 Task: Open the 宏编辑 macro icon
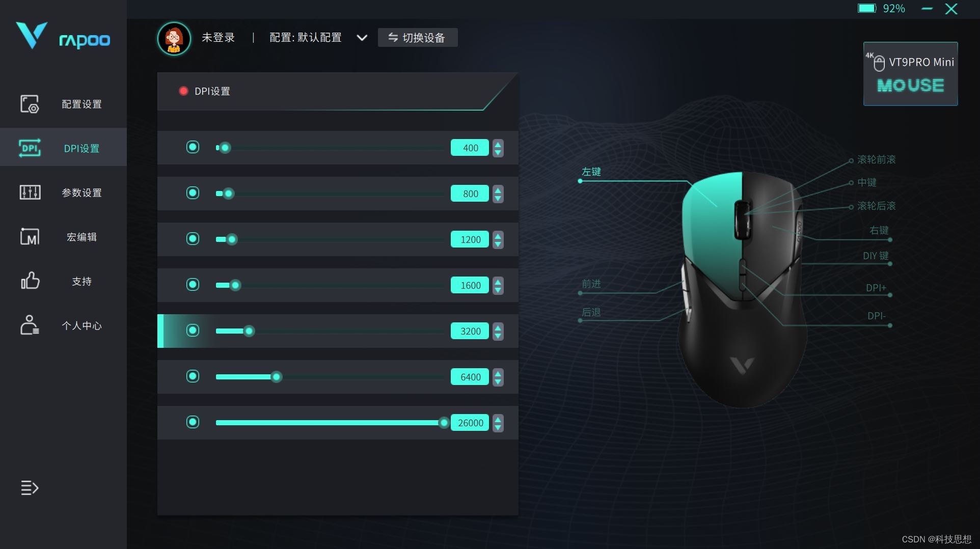tap(30, 237)
